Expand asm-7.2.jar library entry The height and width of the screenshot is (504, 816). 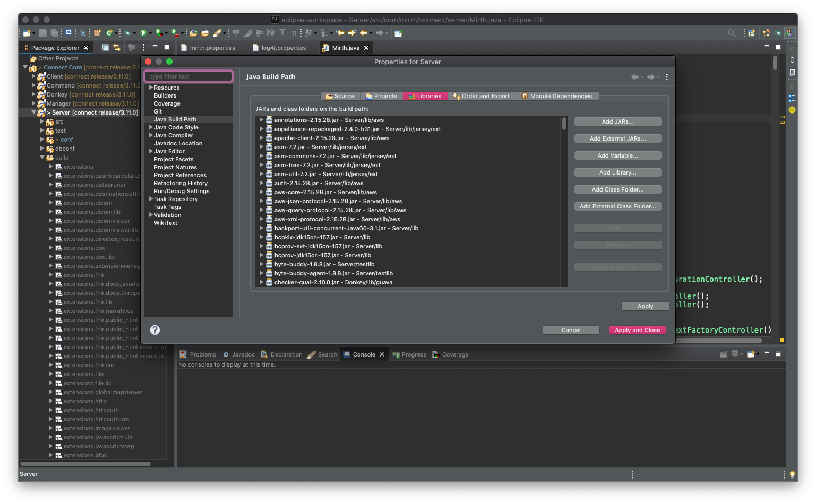(x=261, y=147)
